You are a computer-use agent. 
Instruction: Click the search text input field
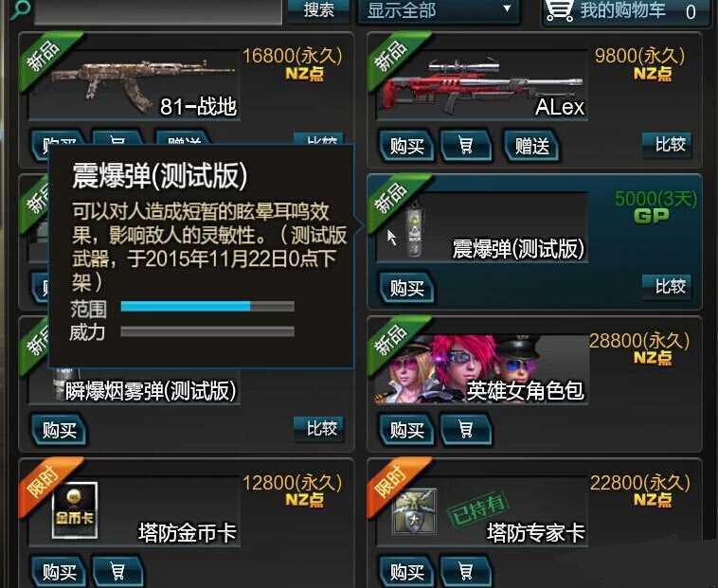click(158, 10)
